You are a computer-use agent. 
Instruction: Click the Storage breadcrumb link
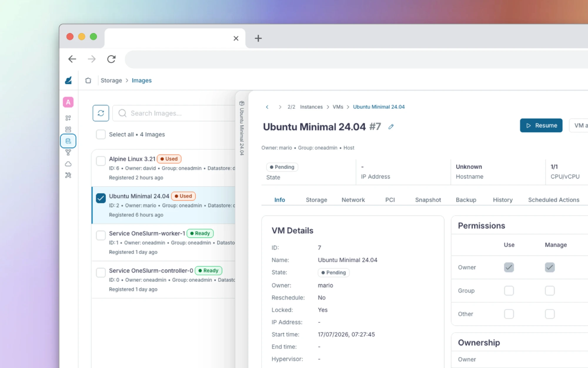pyautogui.click(x=111, y=80)
